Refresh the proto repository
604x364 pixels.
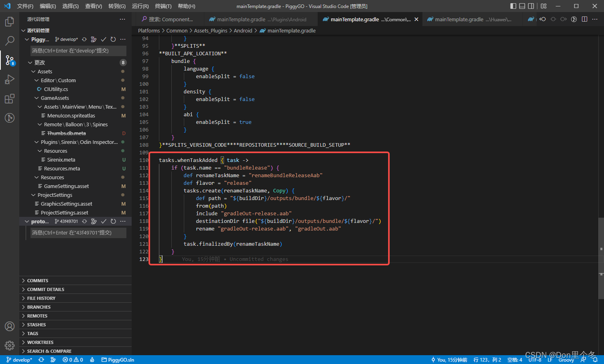113,221
